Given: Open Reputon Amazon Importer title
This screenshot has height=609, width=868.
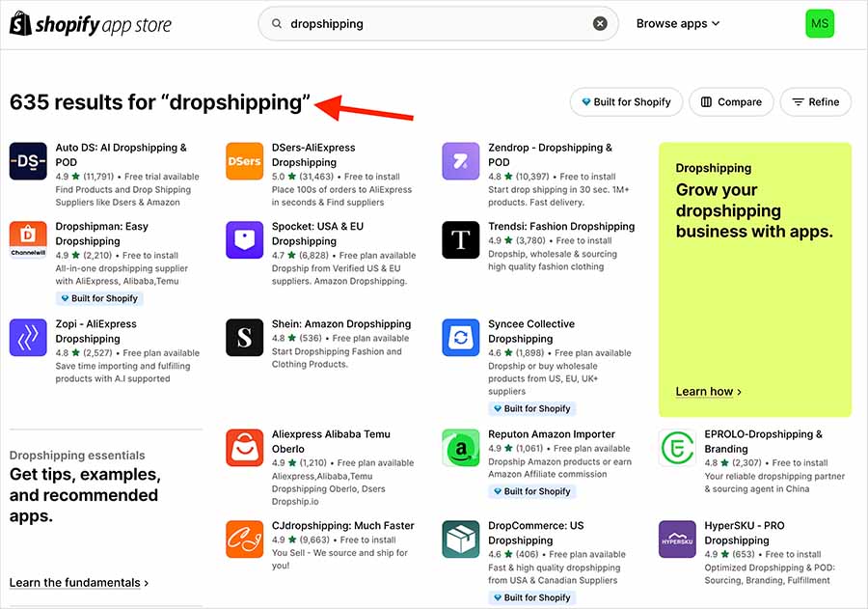Looking at the screenshot, I should click(552, 434).
